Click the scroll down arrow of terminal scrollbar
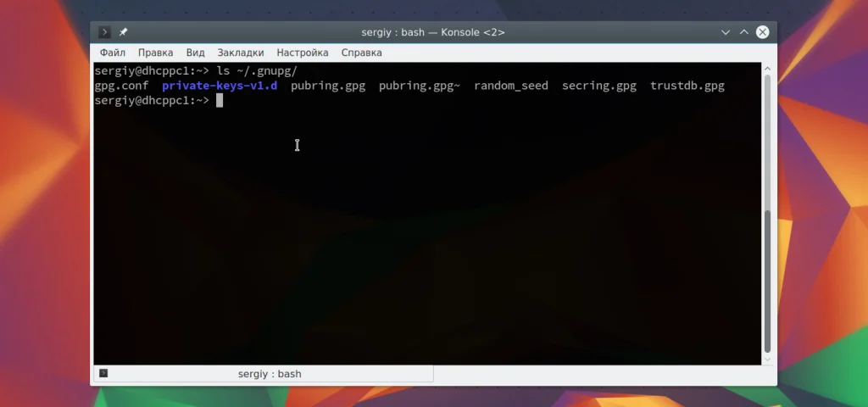The width and height of the screenshot is (868, 407). tap(767, 360)
